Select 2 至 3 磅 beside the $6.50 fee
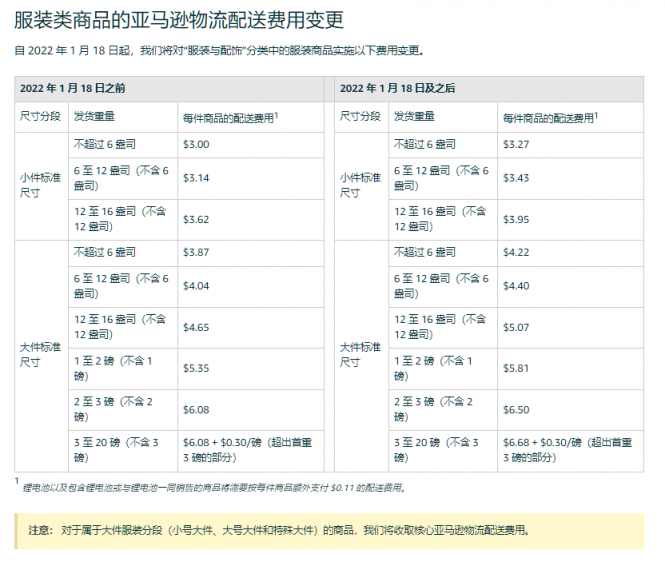The height and width of the screenshot is (562, 665). 433,409
